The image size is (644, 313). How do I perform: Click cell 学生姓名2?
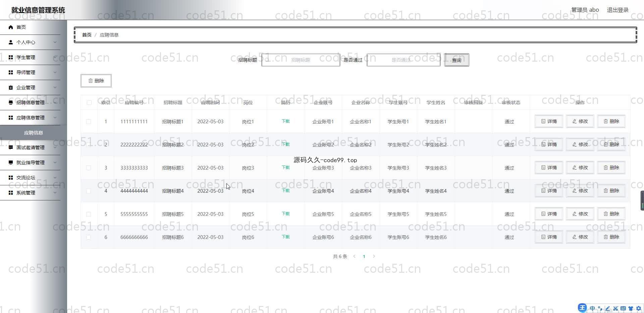[436, 145]
